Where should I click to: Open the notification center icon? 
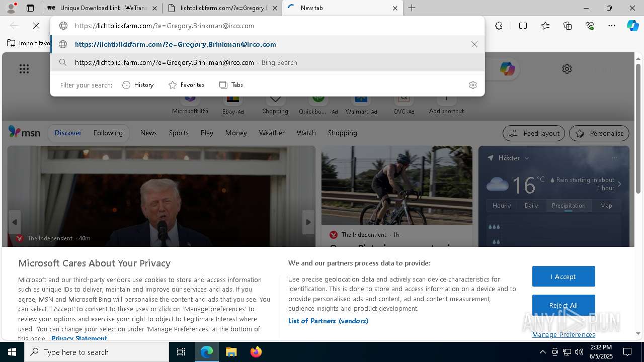click(627, 352)
